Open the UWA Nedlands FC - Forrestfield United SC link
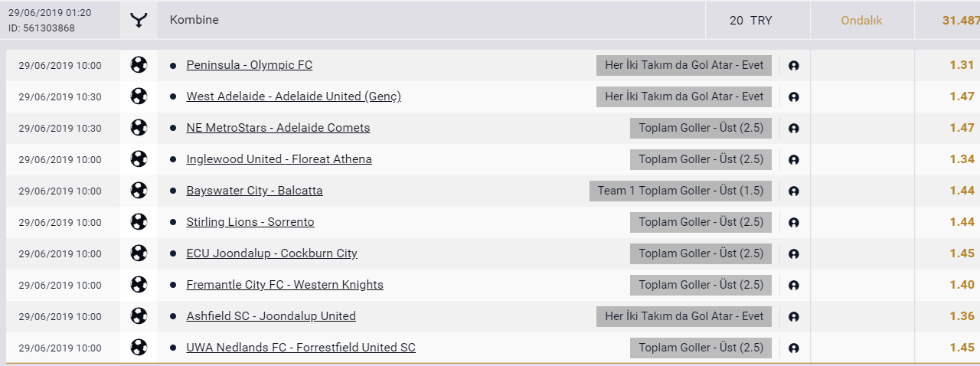Screen dimensions: 980x366 tap(301, 348)
